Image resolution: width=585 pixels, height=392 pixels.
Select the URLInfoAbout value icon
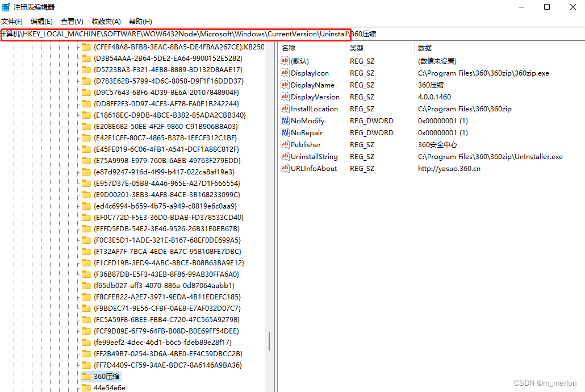[285, 168]
